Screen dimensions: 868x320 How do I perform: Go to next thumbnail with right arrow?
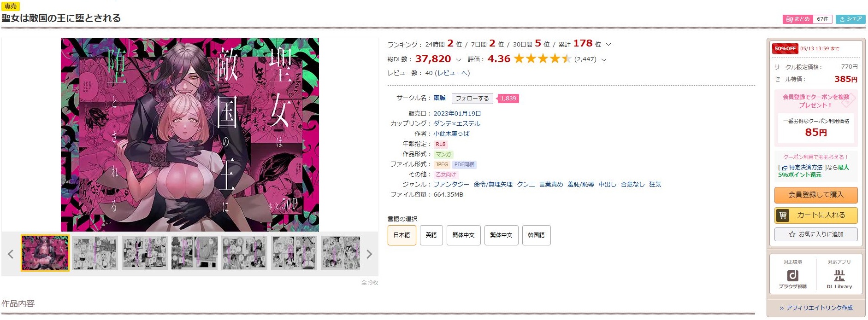369,254
